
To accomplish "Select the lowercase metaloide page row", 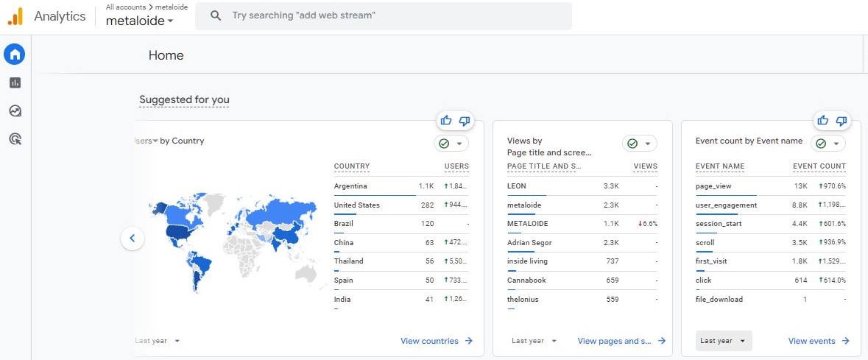I will (x=582, y=205).
